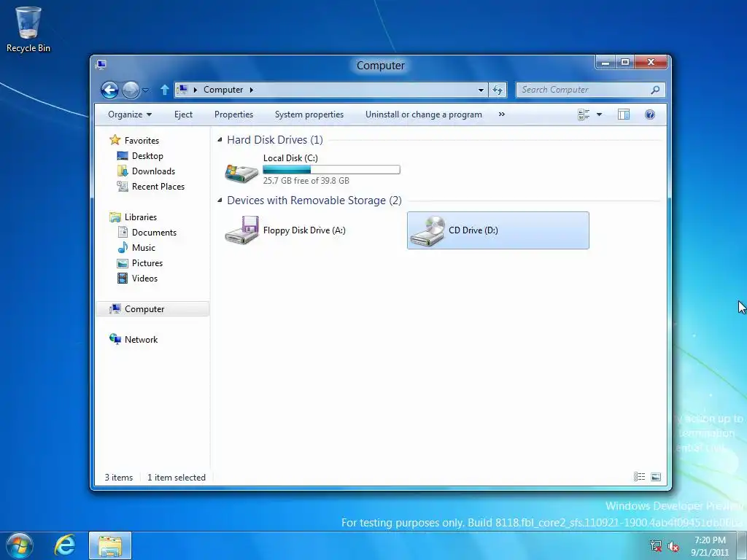This screenshot has height=560, width=747.
Task: Open the Music library
Action: pos(144,248)
